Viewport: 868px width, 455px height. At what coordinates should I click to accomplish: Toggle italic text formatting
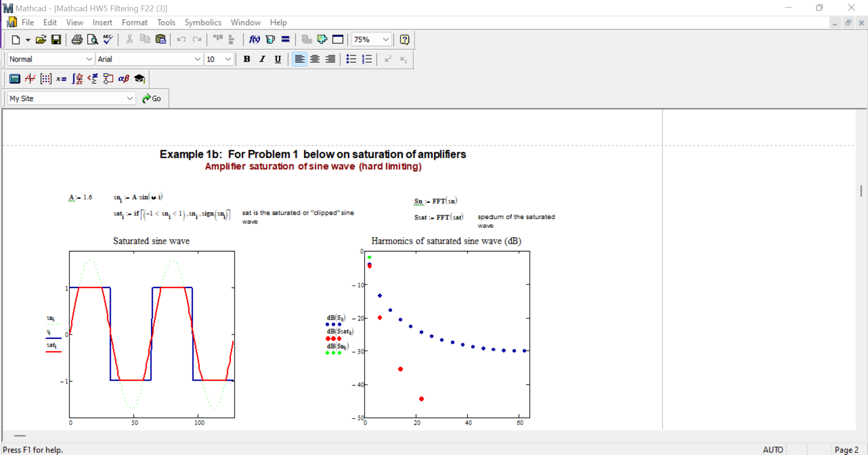(x=262, y=59)
